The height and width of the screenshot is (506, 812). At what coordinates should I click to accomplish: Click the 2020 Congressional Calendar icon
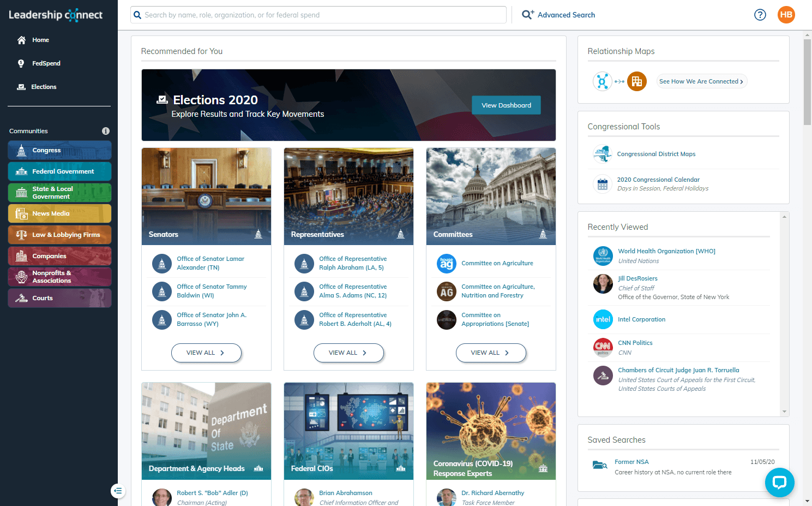(603, 184)
